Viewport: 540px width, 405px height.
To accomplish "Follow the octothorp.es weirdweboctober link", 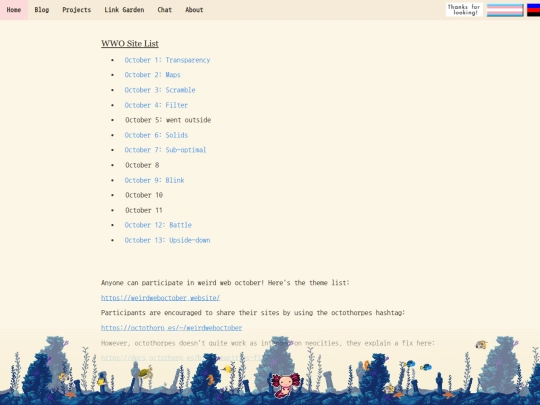I will (172, 328).
